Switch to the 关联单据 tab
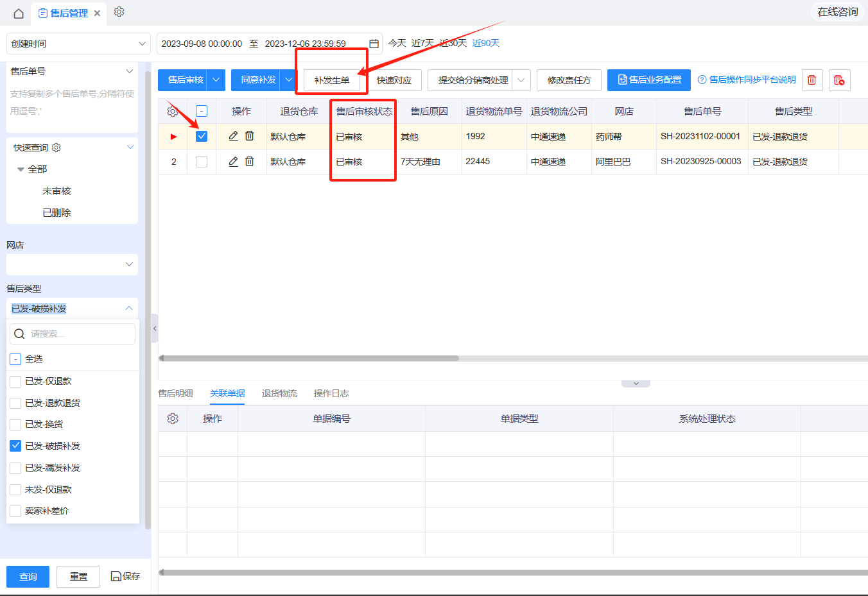The image size is (868, 596). (227, 393)
